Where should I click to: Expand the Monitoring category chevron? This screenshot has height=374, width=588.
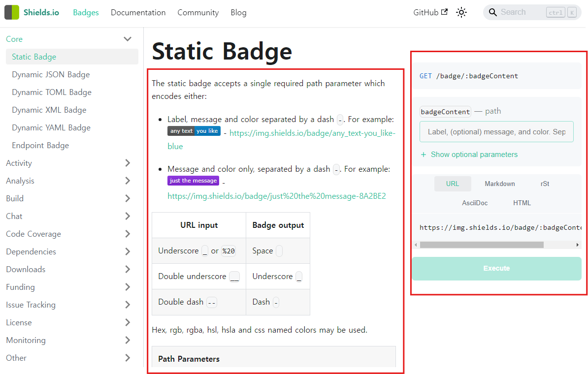pos(128,340)
